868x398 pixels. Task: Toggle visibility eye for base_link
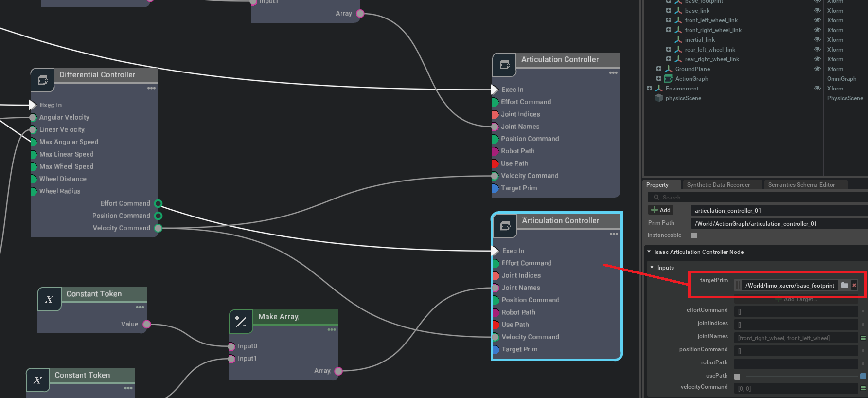[817, 10]
